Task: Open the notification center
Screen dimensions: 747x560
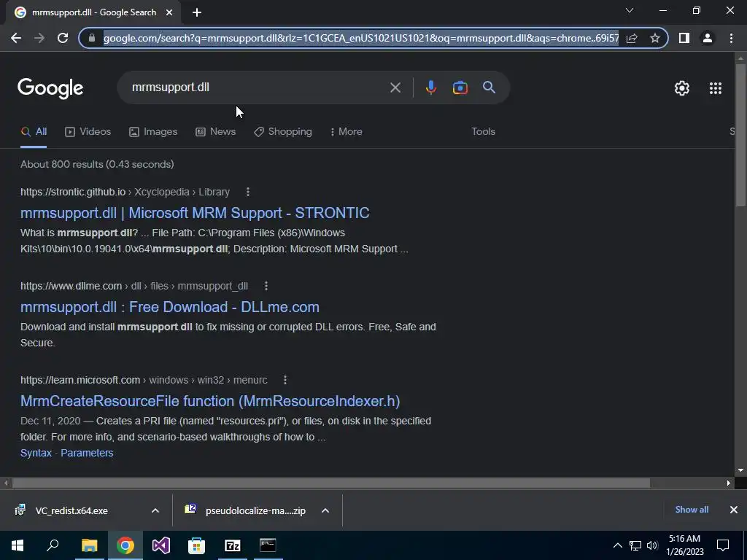Action: click(723, 545)
